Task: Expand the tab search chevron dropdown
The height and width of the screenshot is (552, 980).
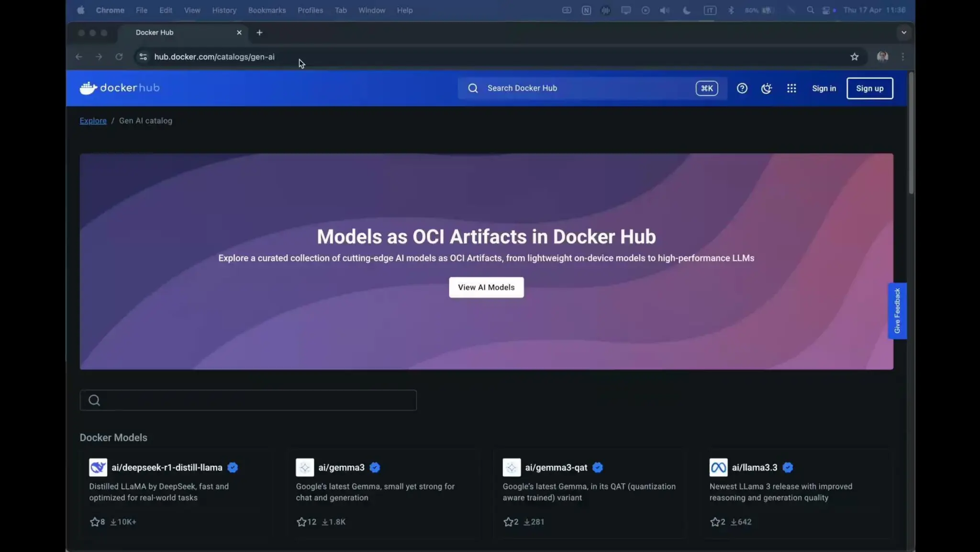Action: [903, 33]
